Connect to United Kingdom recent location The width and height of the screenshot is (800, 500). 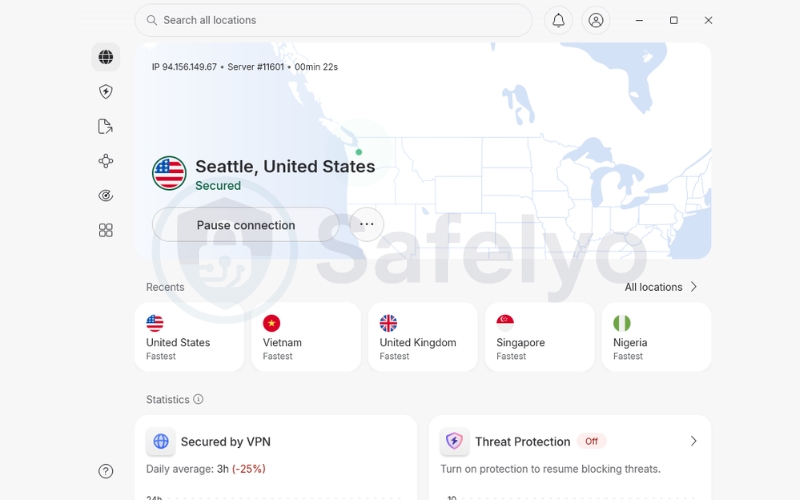tap(423, 337)
